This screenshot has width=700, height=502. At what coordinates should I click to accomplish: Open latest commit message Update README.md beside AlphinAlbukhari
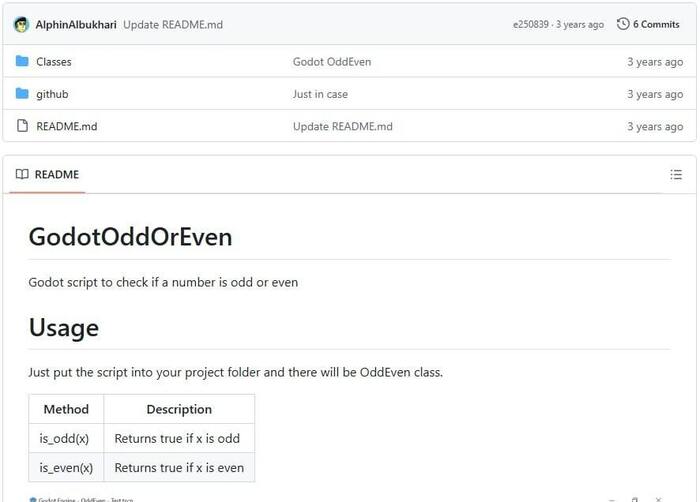tap(173, 25)
